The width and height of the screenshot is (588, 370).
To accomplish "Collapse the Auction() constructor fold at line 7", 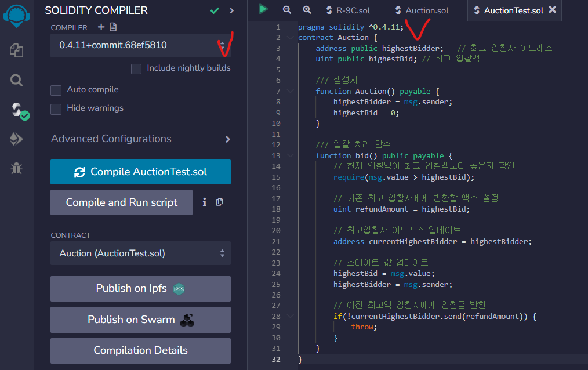I will coord(290,91).
